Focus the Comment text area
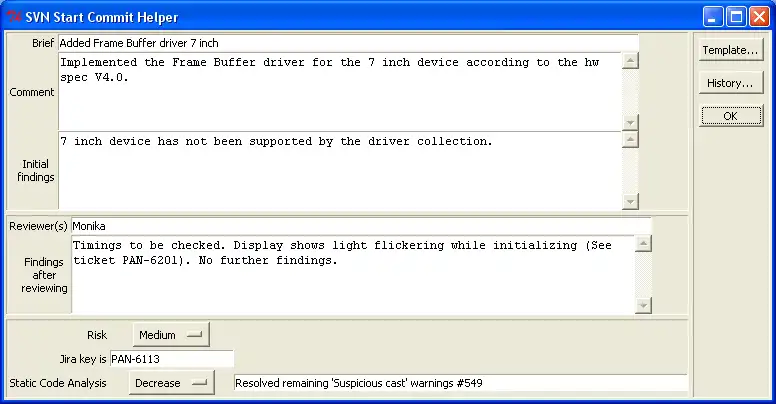The height and width of the screenshot is (404, 776). 340,92
